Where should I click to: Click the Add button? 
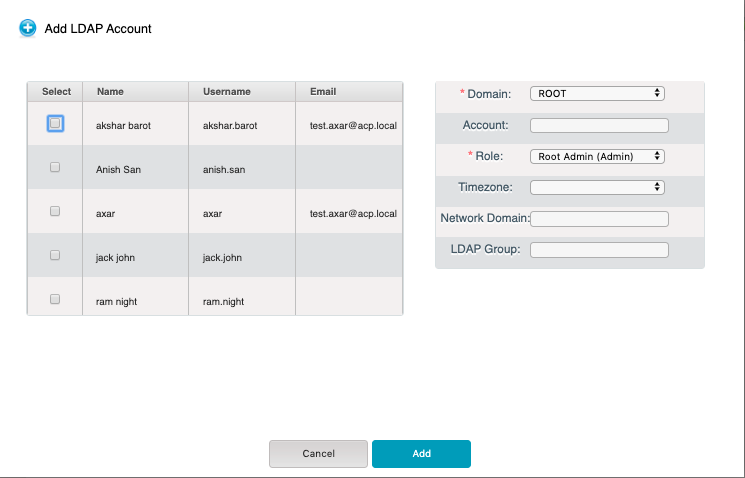tap(421, 454)
